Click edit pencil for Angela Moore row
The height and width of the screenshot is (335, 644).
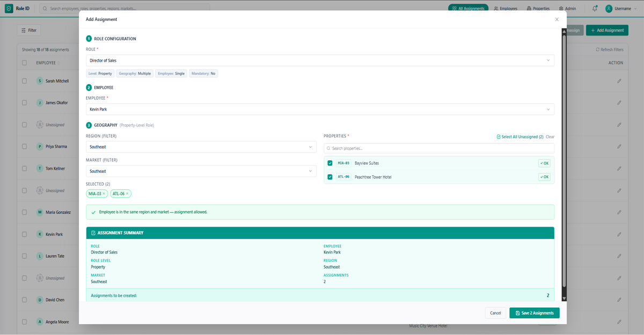click(x=619, y=322)
